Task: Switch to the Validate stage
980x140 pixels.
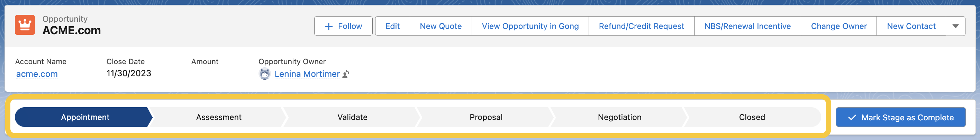Action: click(x=352, y=117)
